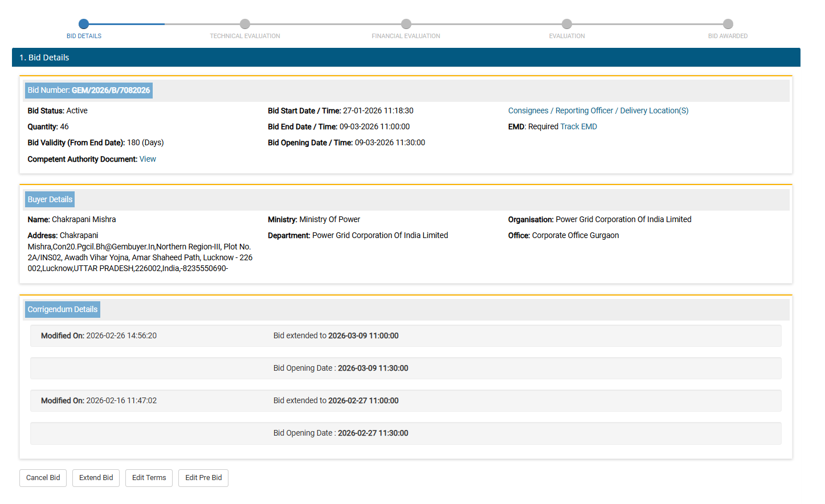Choose the Edit Pre Bid button
825x504 pixels.
tap(203, 478)
